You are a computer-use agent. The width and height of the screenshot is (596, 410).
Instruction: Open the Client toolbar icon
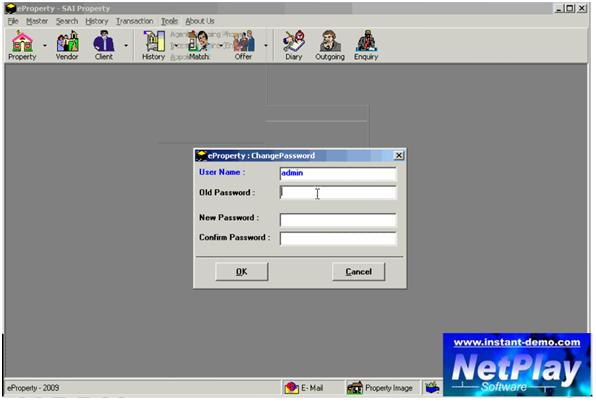(104, 45)
